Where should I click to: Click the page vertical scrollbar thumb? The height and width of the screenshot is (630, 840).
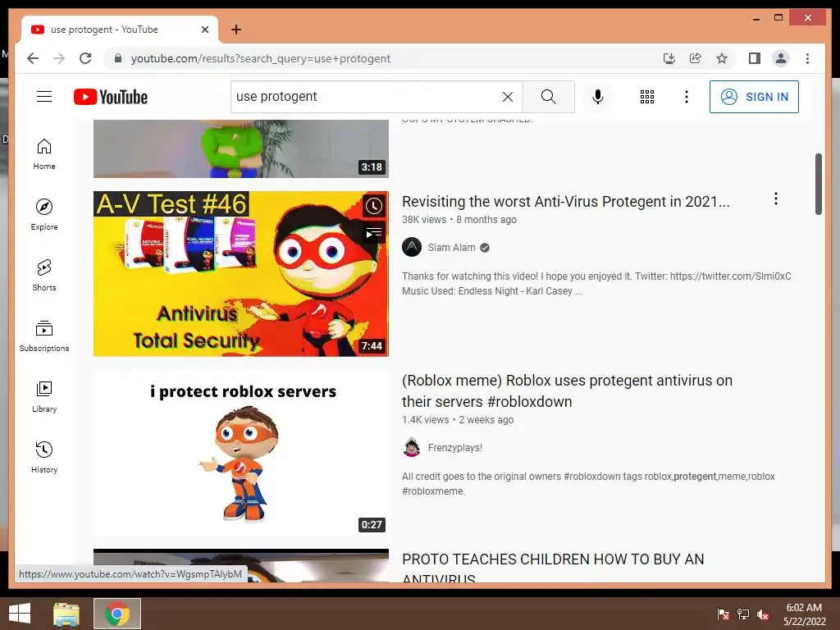[x=819, y=184]
